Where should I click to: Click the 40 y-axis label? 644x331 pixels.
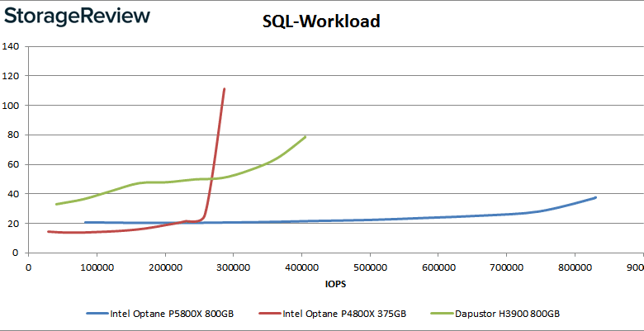[x=12, y=194]
